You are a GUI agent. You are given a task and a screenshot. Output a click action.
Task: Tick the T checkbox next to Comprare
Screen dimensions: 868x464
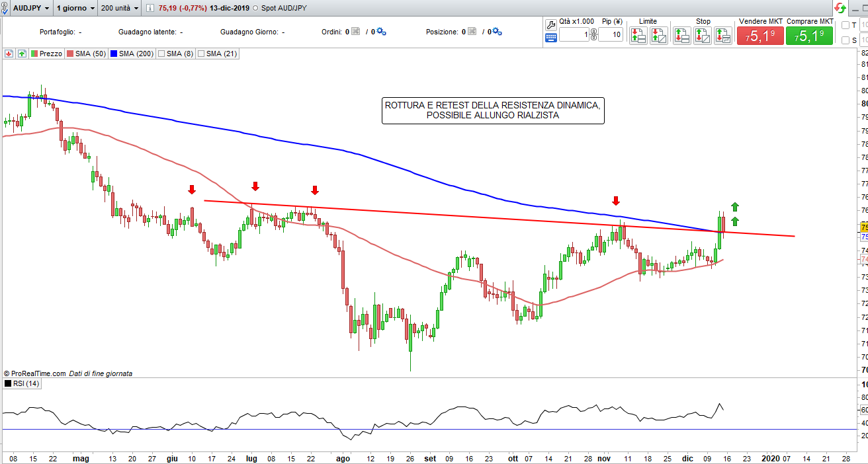pos(845,25)
